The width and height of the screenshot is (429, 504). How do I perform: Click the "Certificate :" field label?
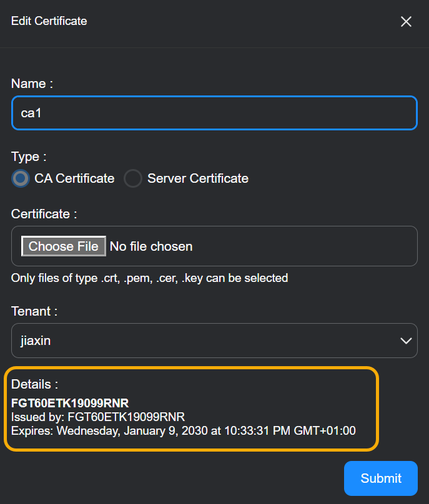tap(44, 214)
